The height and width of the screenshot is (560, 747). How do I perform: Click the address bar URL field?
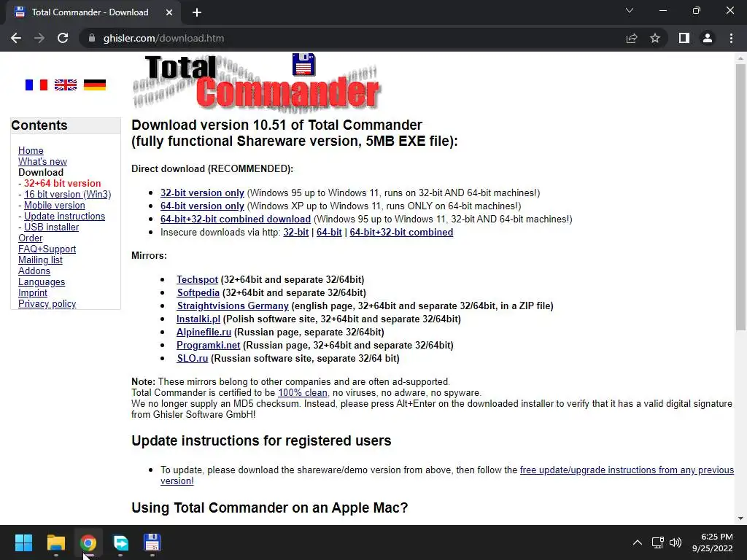pyautogui.click(x=352, y=38)
